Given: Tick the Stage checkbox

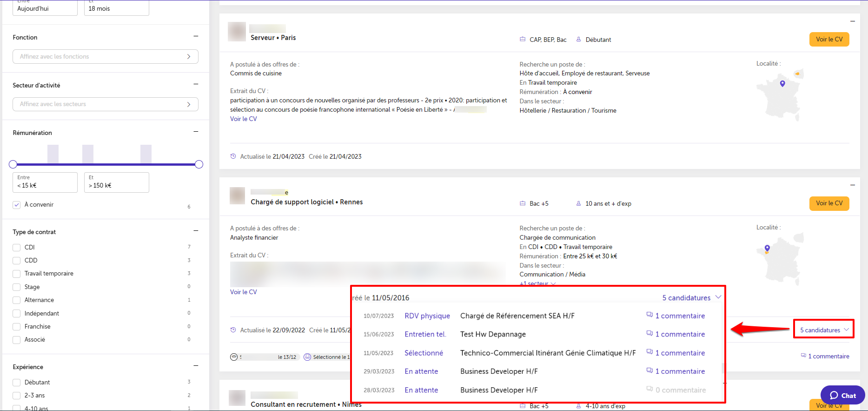Looking at the screenshot, I should click(17, 287).
